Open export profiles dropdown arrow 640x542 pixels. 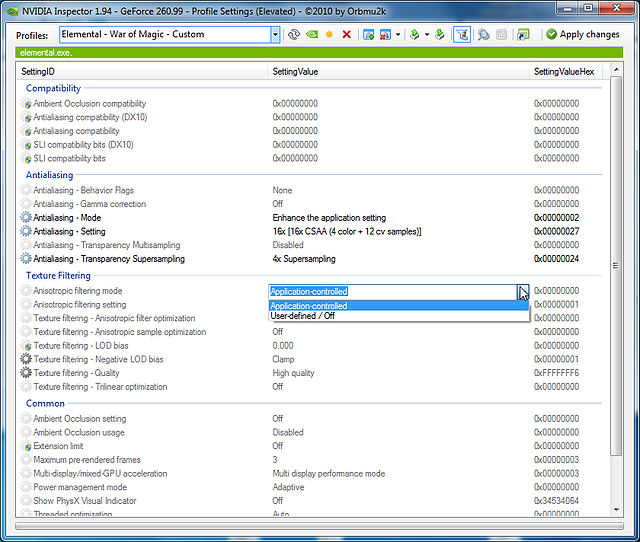click(x=427, y=35)
